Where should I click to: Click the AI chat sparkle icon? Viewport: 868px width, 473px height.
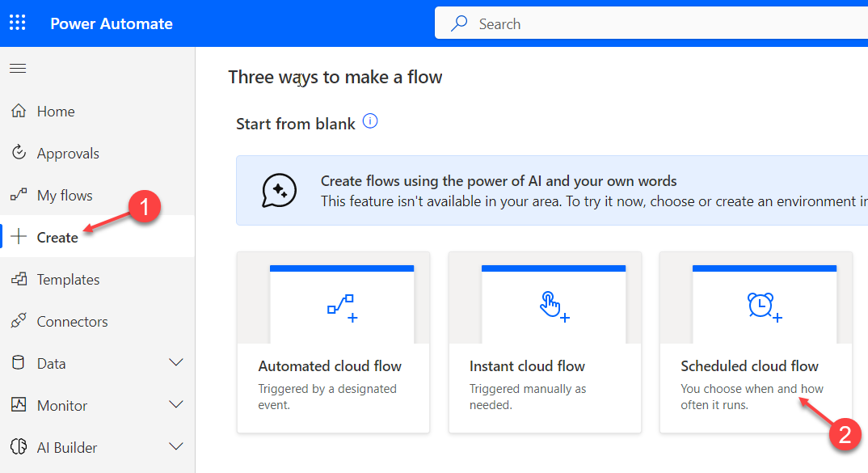click(279, 191)
